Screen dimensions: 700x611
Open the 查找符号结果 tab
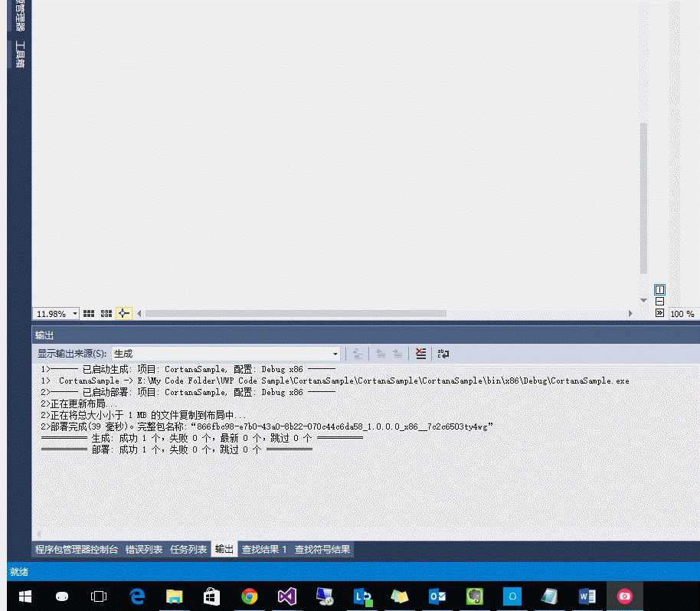[x=322, y=550]
